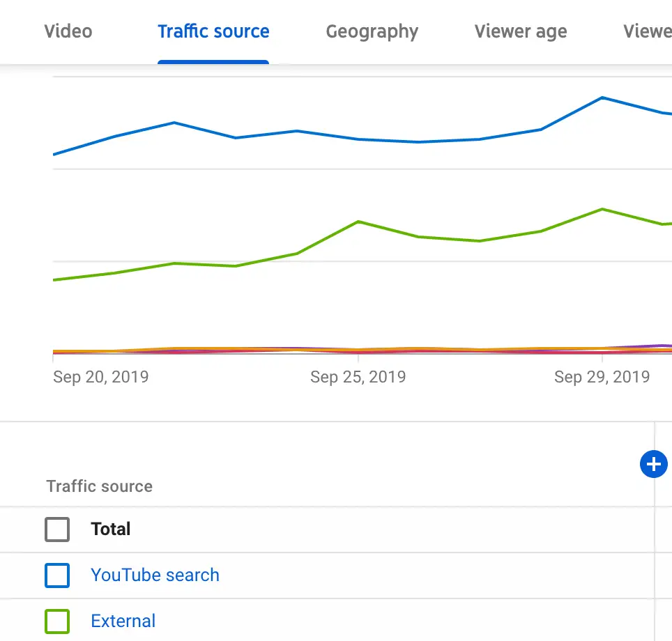Click the Total row label

(x=111, y=530)
